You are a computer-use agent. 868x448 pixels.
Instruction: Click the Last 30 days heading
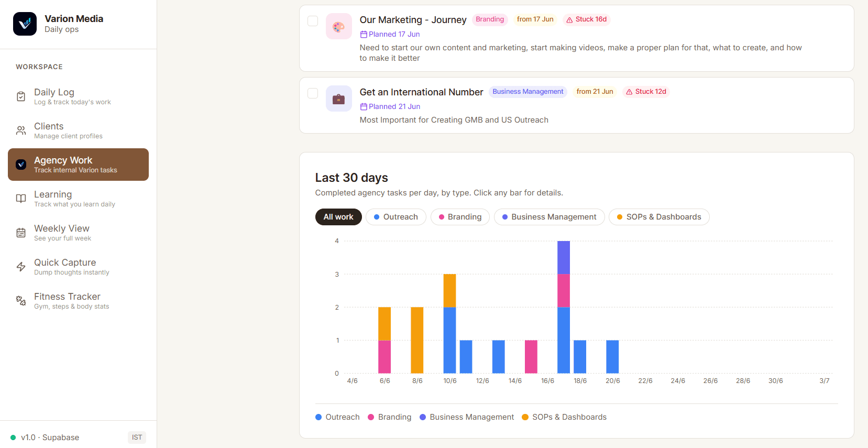(x=351, y=178)
